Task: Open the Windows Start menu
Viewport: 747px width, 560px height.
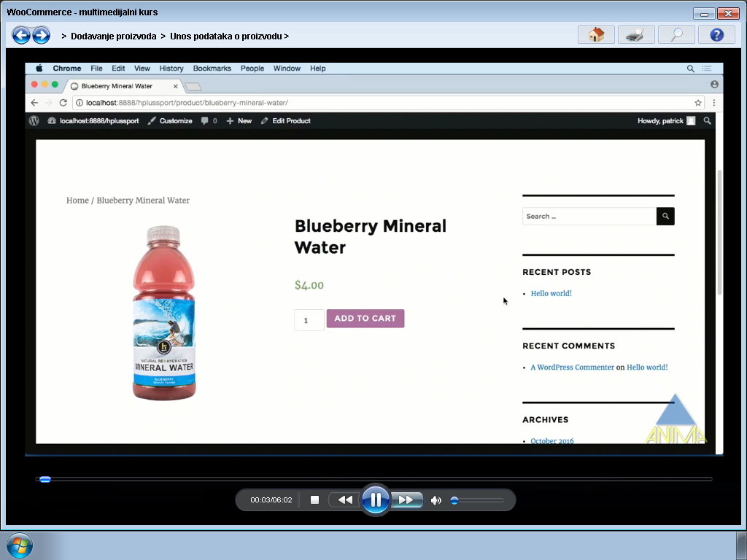Action: [x=18, y=545]
